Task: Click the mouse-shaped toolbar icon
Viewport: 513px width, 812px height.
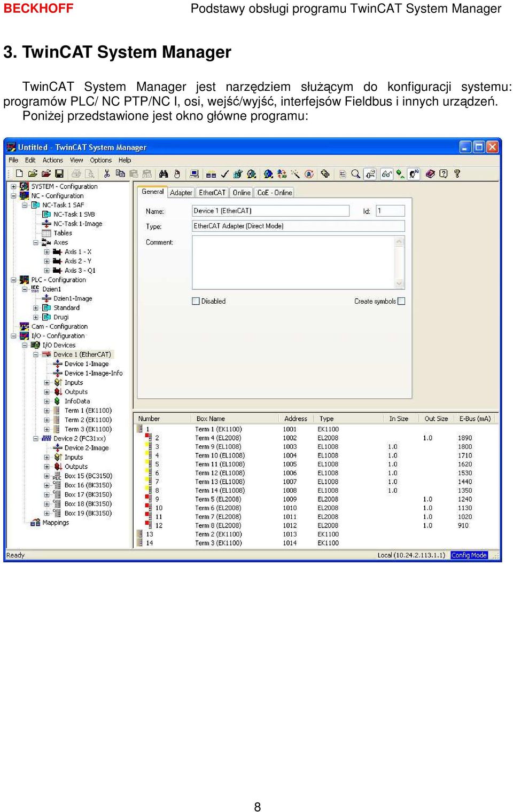Action: [177, 174]
